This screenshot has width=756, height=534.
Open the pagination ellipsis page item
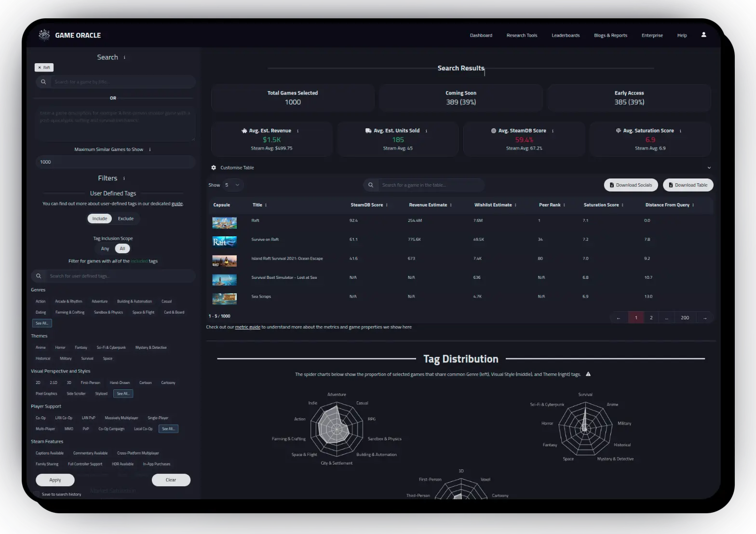[x=666, y=318]
